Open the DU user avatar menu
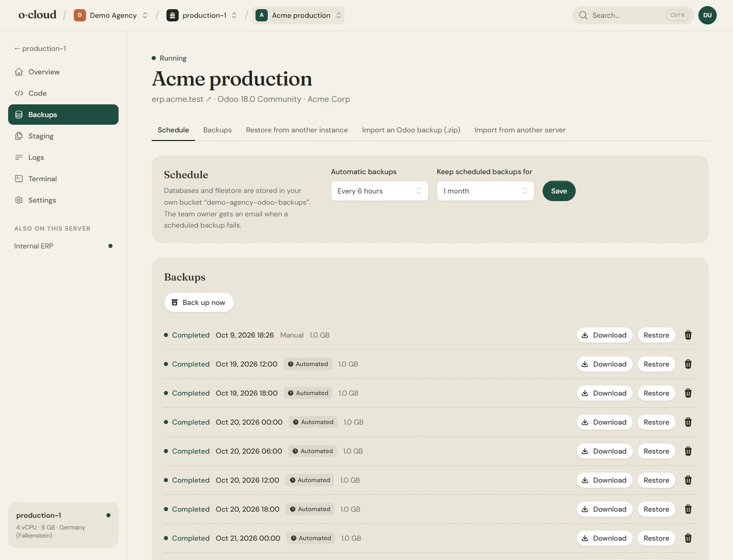 click(708, 15)
